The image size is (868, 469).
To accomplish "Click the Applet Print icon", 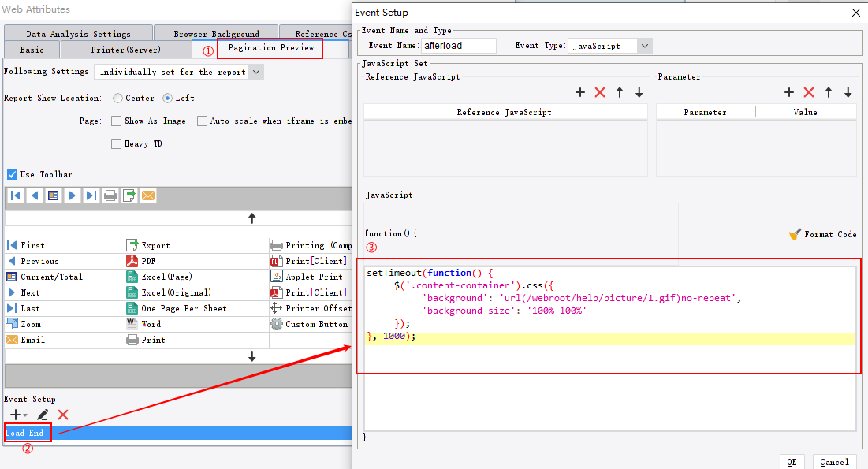I will point(276,276).
